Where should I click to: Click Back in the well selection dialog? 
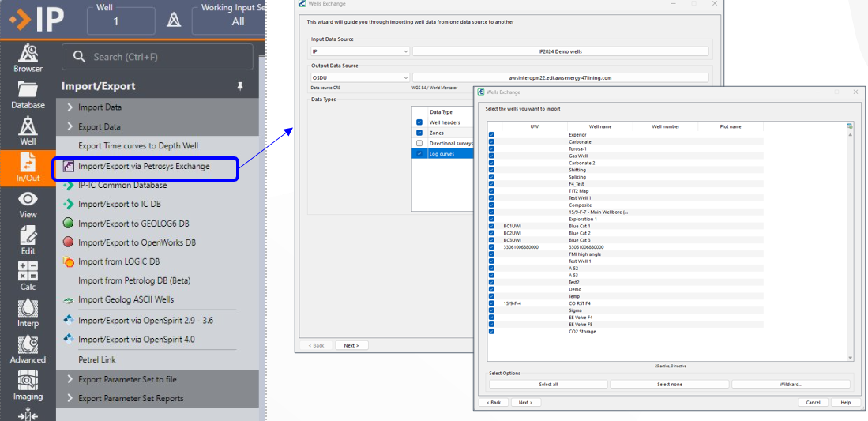(x=494, y=403)
